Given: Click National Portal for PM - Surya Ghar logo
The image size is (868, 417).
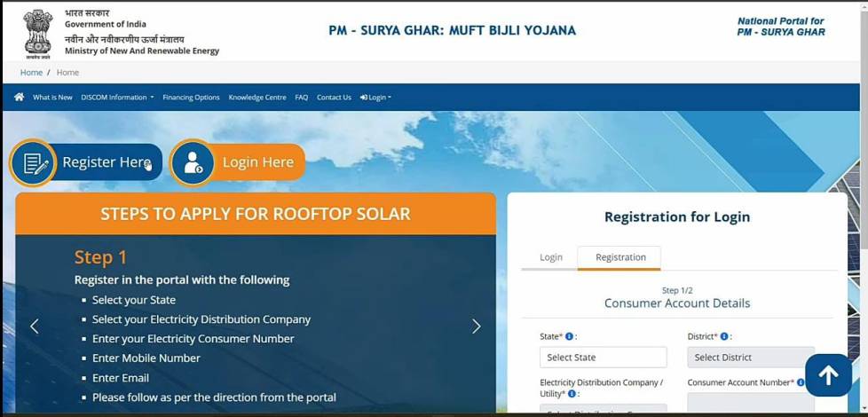Looking at the screenshot, I should tap(780, 27).
